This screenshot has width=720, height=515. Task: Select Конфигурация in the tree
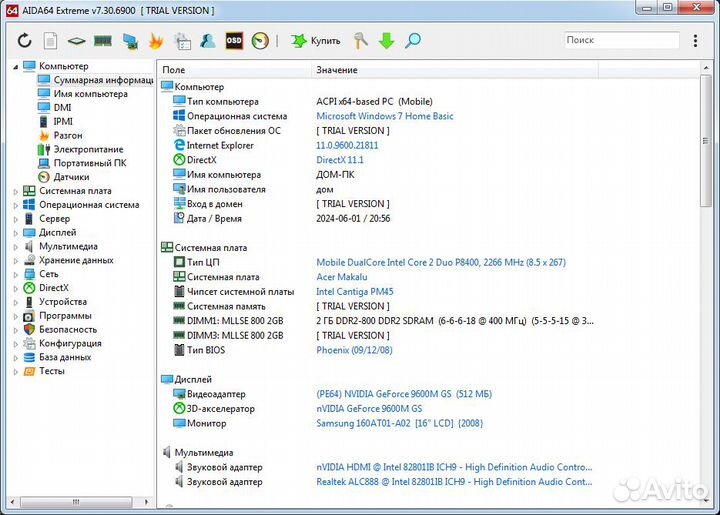[70, 343]
